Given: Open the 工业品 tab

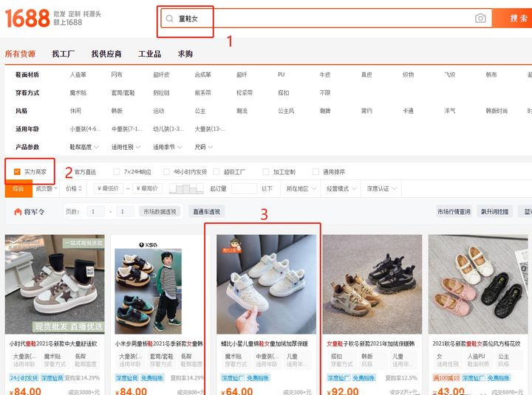Looking at the screenshot, I should coord(149,54).
